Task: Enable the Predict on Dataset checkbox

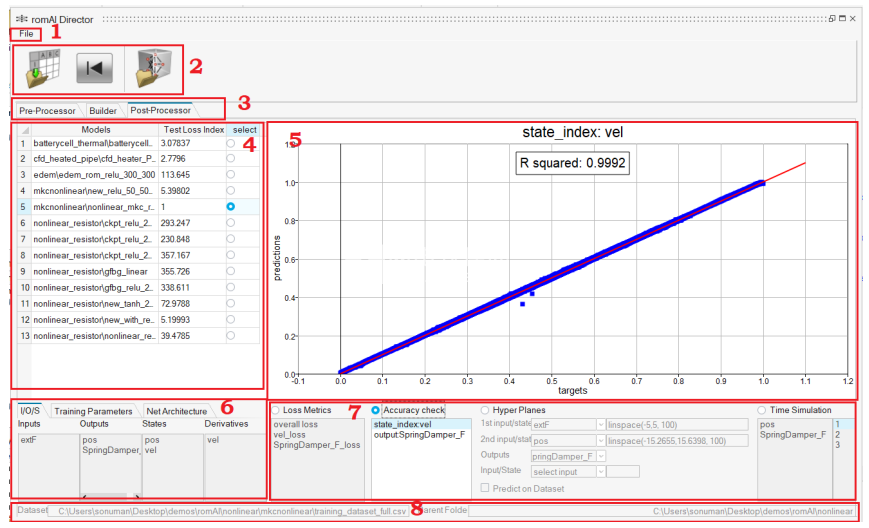Action: click(485, 488)
